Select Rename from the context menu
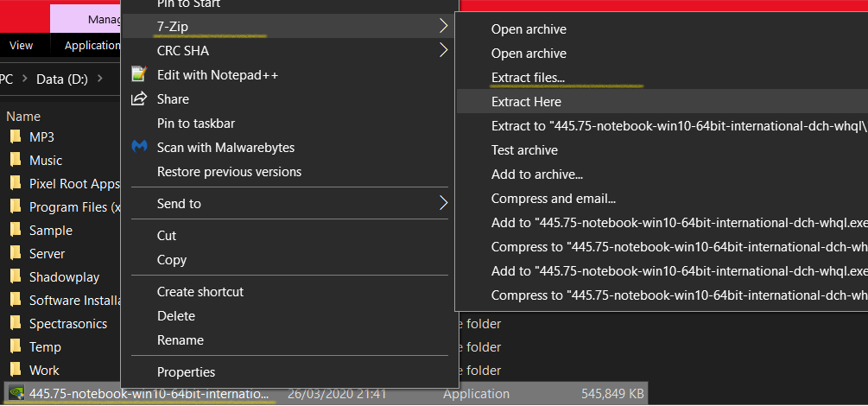This screenshot has height=406, width=868. (x=289, y=340)
